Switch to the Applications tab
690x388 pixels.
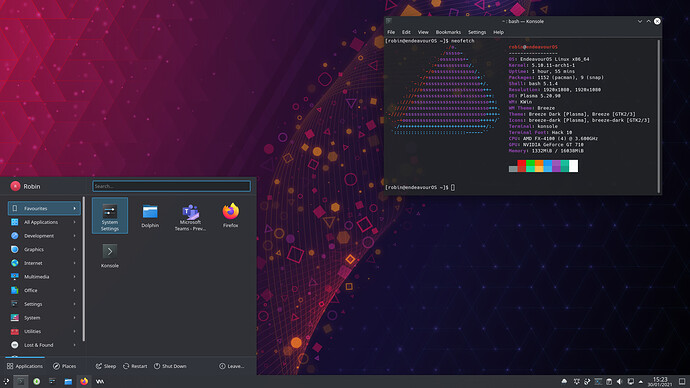pos(25,366)
